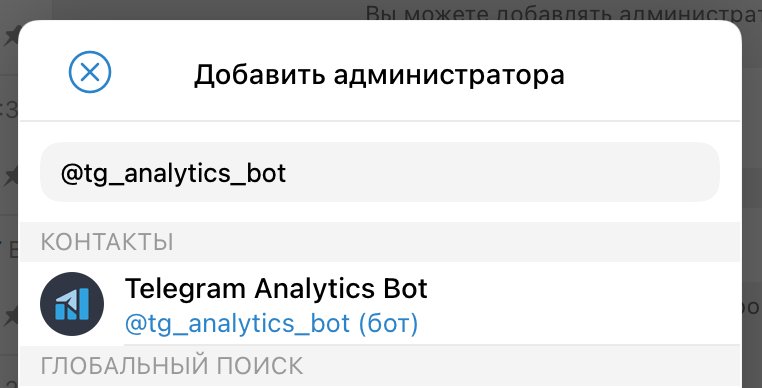The height and width of the screenshot is (388, 762).
Task: Click the (бот) label after the username
Action: [x=388, y=324]
